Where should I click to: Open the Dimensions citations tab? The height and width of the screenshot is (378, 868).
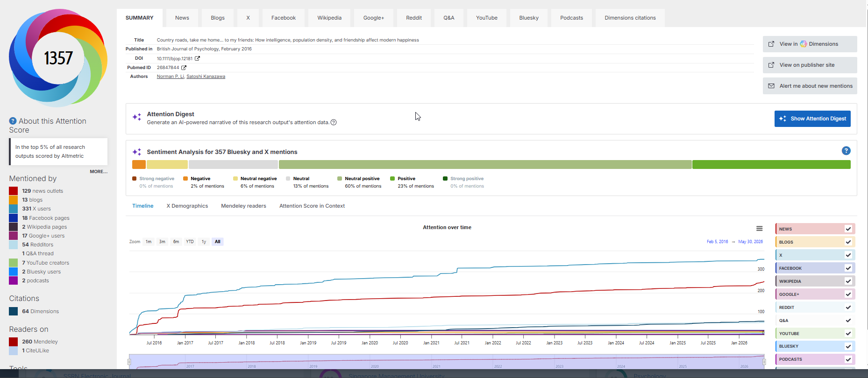coord(630,18)
